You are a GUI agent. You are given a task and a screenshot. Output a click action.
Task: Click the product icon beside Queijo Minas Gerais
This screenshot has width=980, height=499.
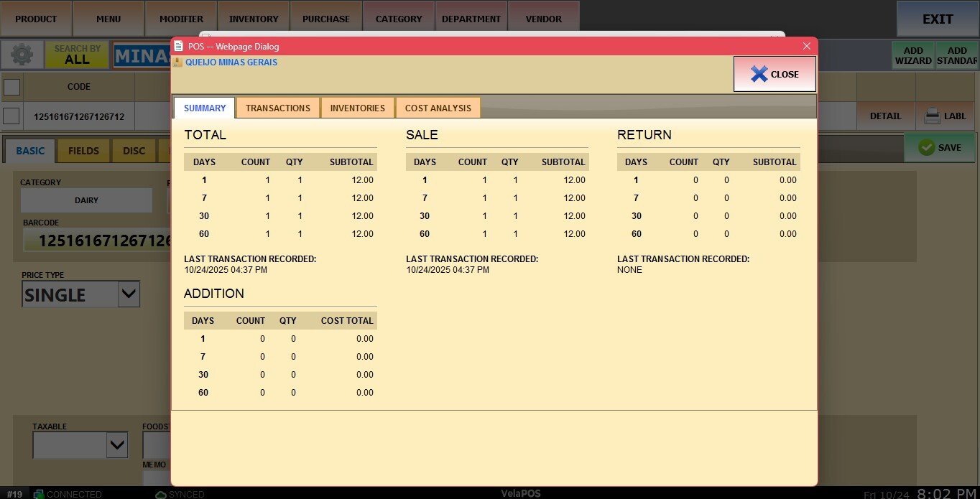[x=177, y=62]
